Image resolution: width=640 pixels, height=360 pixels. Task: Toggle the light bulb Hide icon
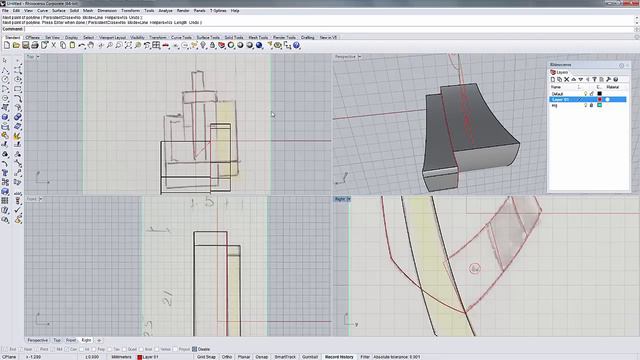(x=203, y=45)
